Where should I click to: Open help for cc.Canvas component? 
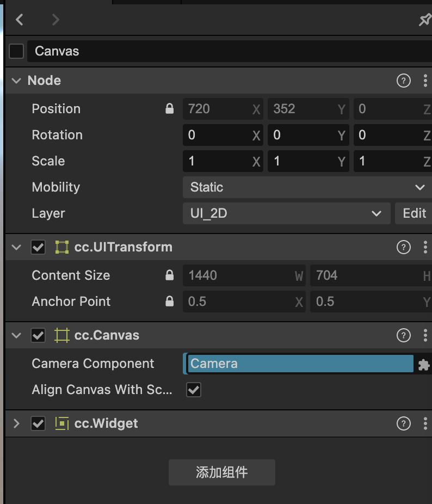[403, 336]
